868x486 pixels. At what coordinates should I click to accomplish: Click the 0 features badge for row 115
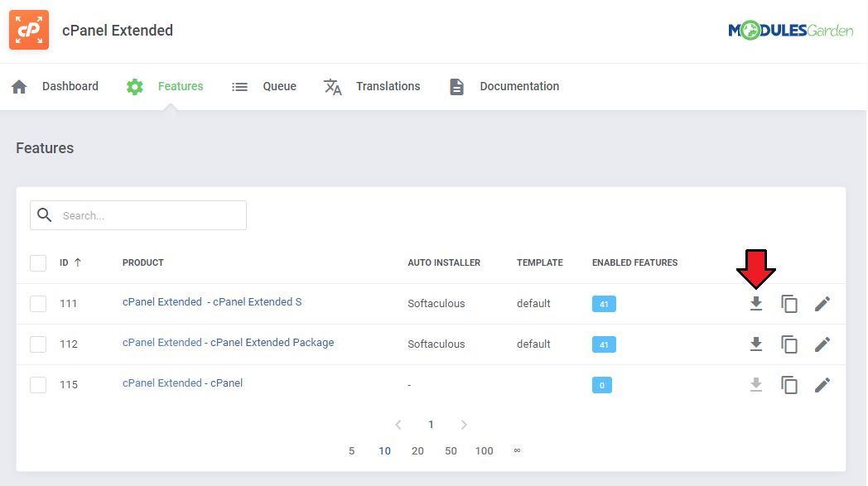[602, 385]
